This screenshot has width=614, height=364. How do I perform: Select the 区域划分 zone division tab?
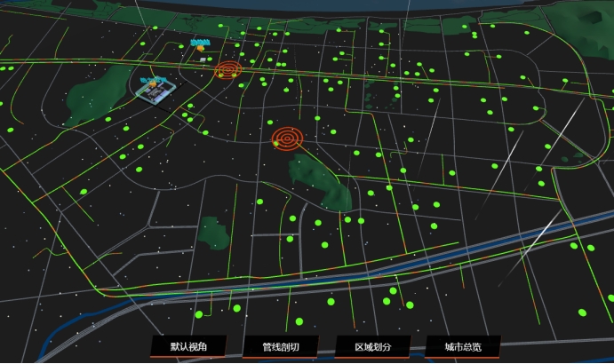coord(372,347)
